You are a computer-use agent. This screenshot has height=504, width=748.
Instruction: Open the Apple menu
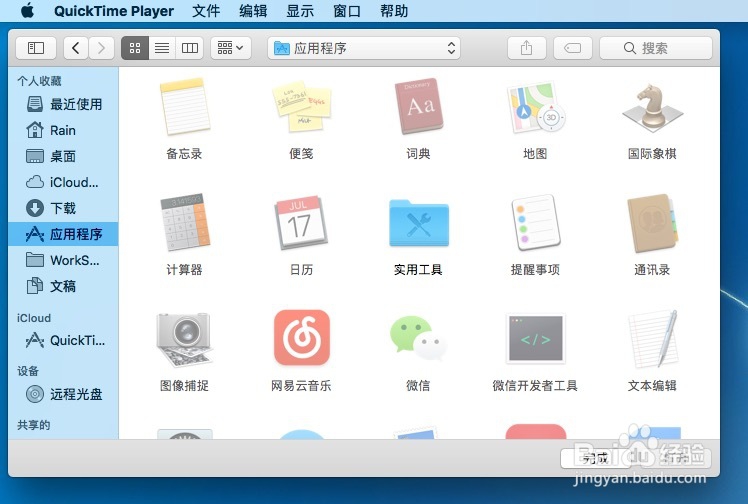(x=28, y=10)
